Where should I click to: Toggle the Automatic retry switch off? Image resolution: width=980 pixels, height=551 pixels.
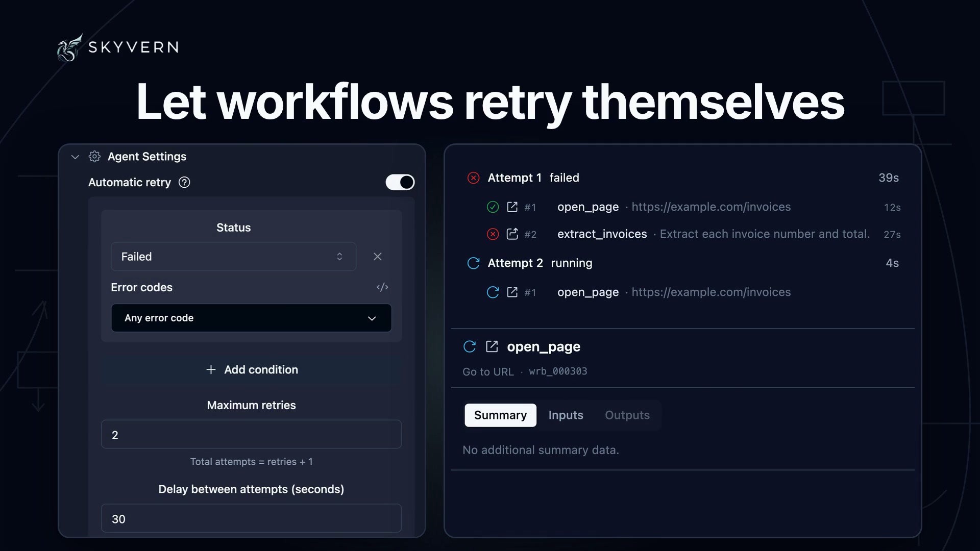[400, 182]
